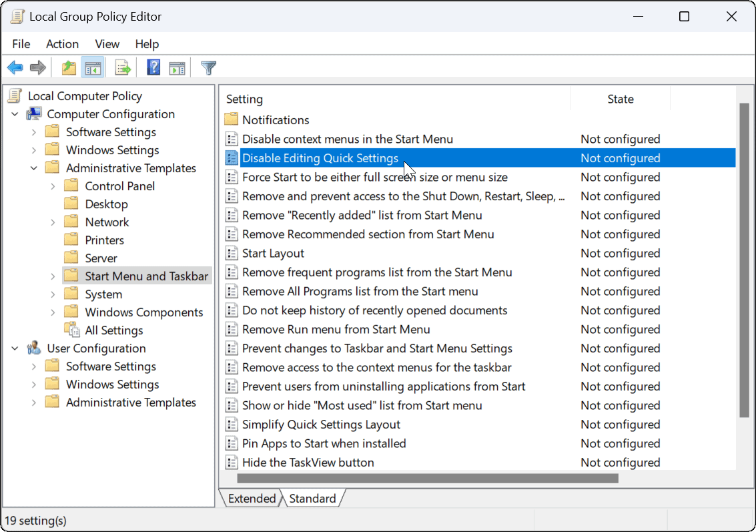The image size is (756, 532).
Task: Toggle the Show/Hide Console Tree icon
Action: point(92,67)
